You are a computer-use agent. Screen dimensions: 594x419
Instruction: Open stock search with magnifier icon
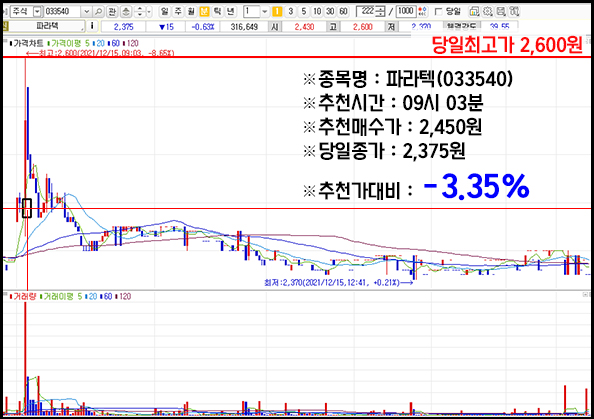[98, 11]
